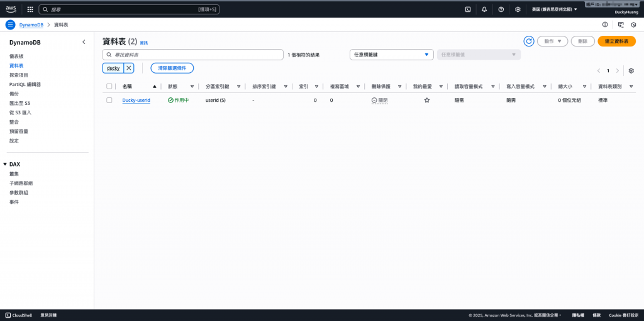This screenshot has height=321, width=644.
Task: Launch CloudShell from the top bar icon
Action: click(x=467, y=9)
